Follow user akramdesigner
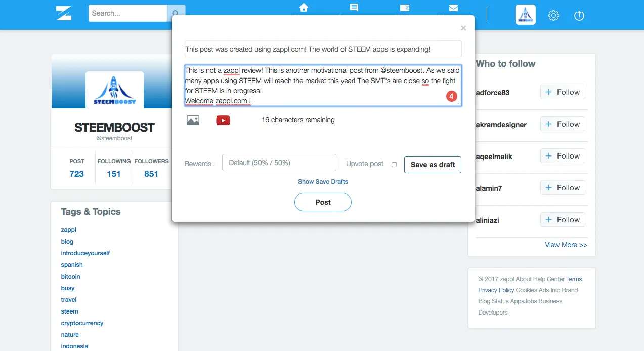 (563, 124)
